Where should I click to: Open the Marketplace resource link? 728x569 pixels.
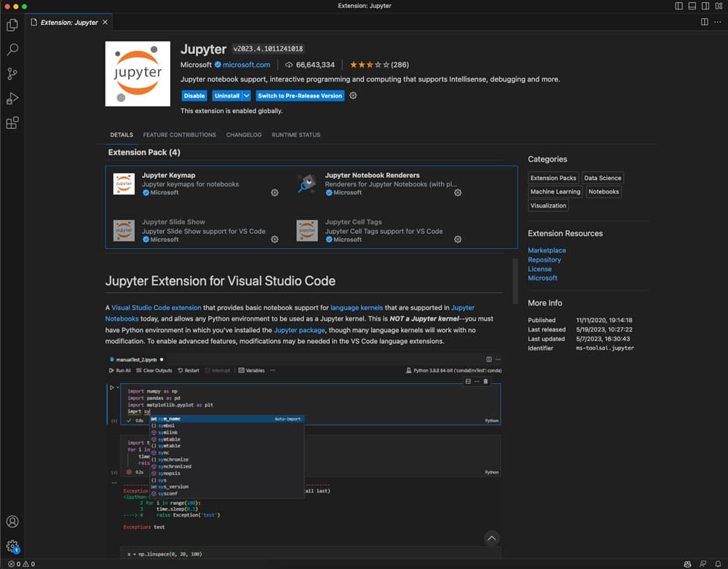click(547, 251)
